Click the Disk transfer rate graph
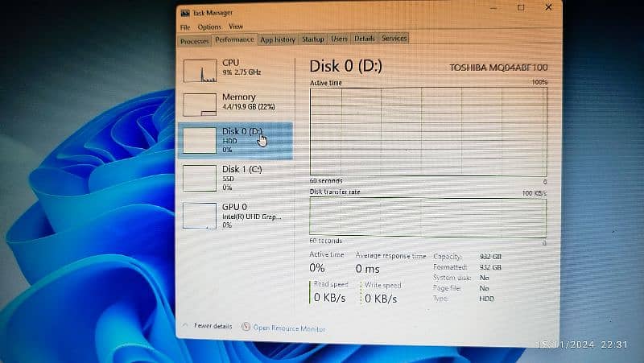 tap(427, 216)
